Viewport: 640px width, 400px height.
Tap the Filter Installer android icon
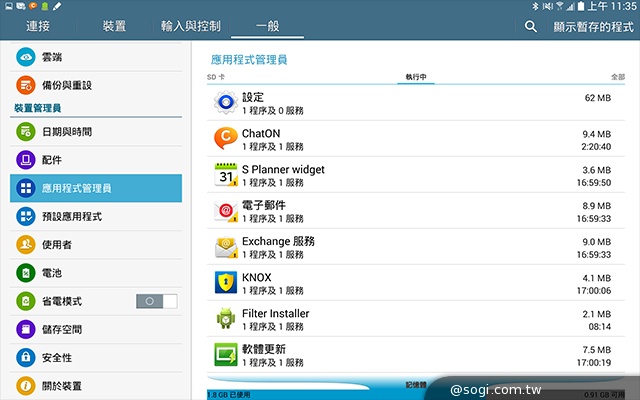226,318
